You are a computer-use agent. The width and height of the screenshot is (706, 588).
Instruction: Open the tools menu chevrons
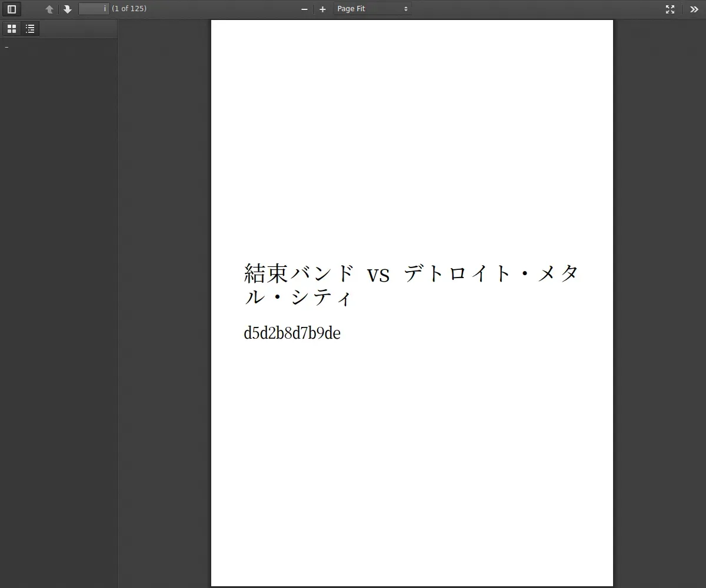694,9
